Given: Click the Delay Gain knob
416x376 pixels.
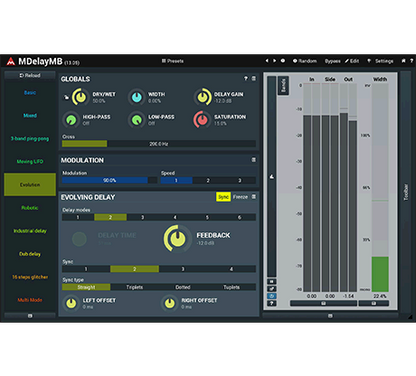Looking at the screenshot, I should [202, 97].
